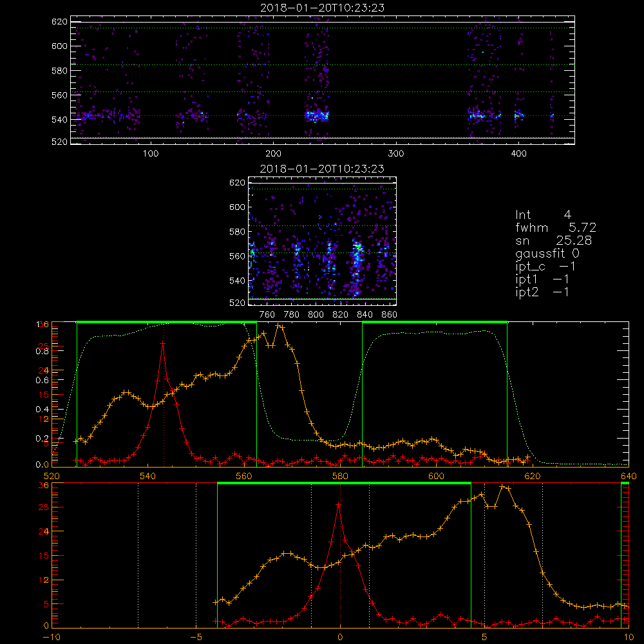The height and width of the screenshot is (644, 644).
Task: Click x-axis label 100 under top spectrogram
Action: pyautogui.click(x=151, y=154)
